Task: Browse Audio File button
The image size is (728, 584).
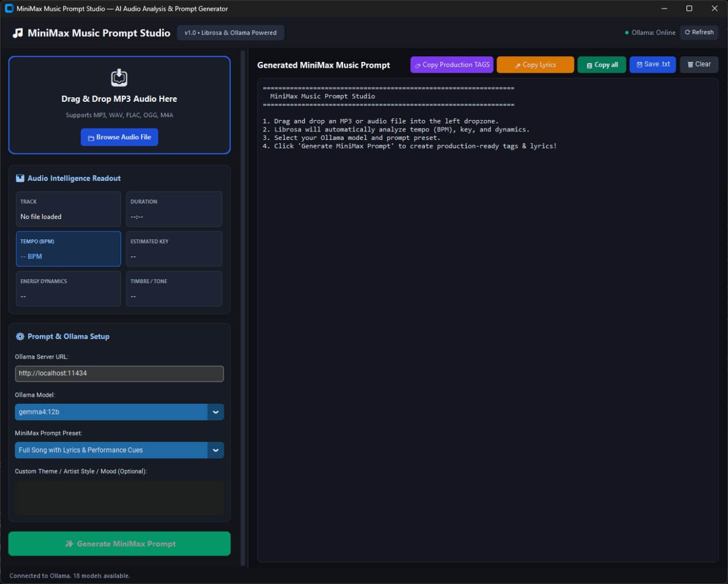Action: click(119, 137)
